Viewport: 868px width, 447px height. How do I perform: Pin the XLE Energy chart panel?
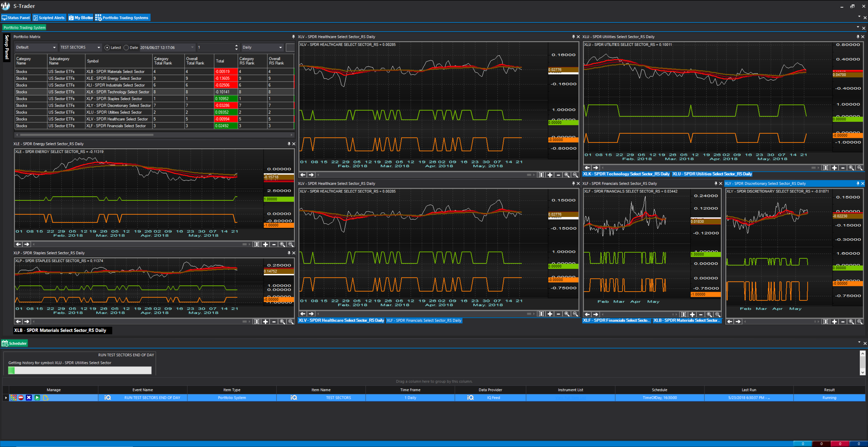tap(289, 144)
